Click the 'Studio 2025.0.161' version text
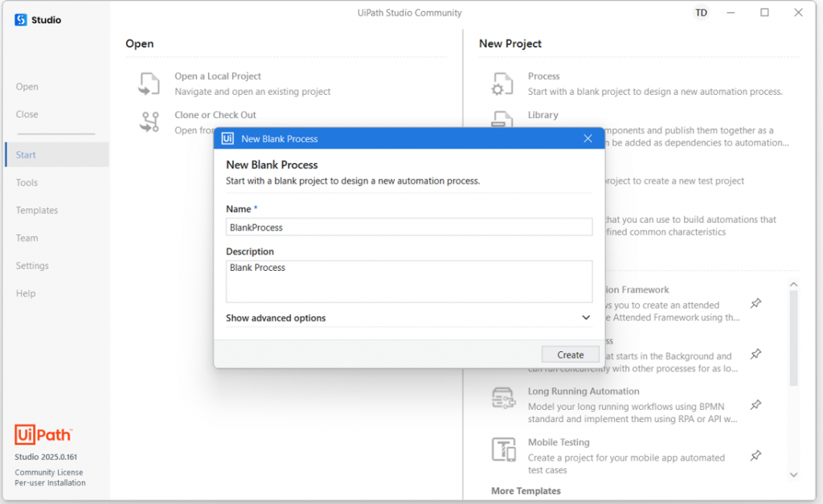Image resolution: width=823 pixels, height=504 pixels. 46,457
